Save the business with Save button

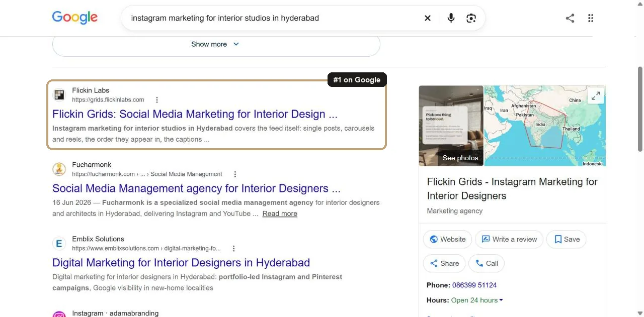[x=567, y=239]
